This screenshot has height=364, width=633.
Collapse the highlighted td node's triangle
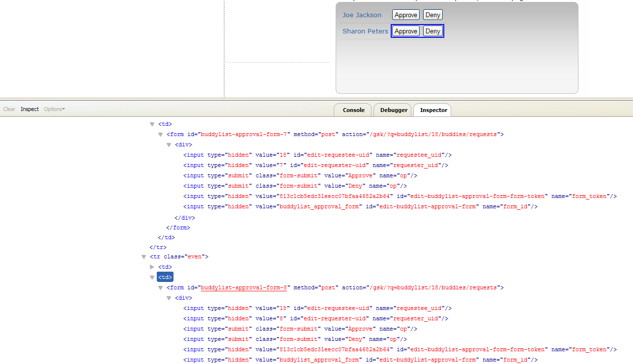click(x=152, y=278)
